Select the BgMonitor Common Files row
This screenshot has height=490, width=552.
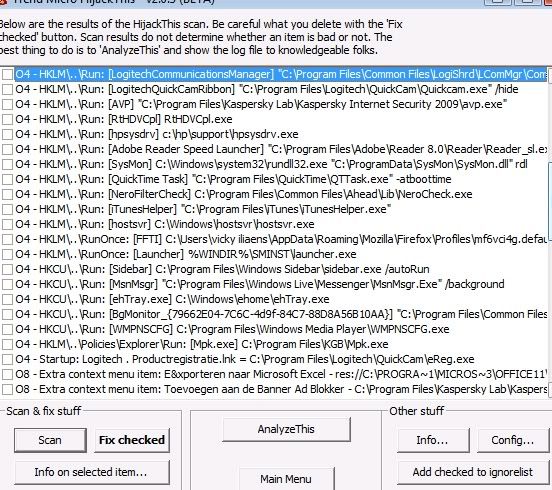281,314
